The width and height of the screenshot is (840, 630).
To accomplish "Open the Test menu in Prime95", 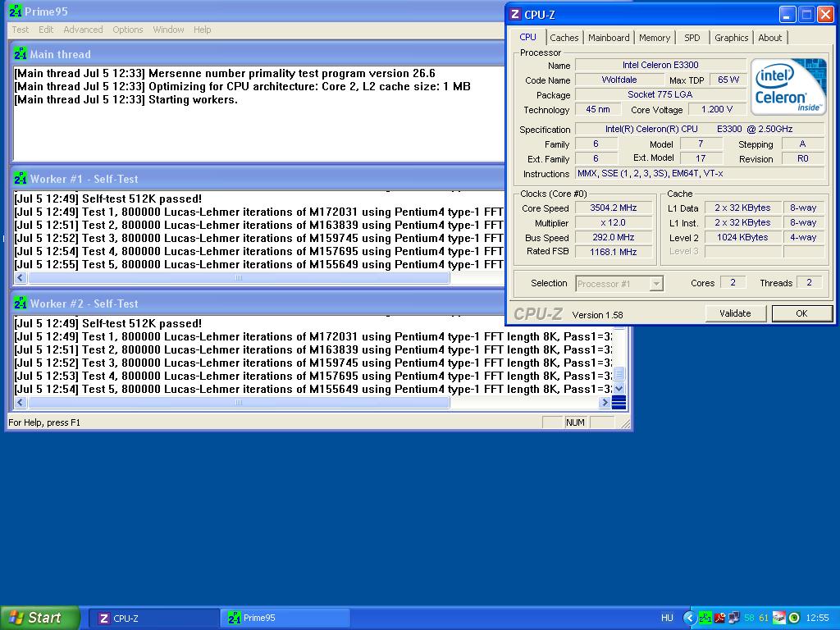I will pos(21,30).
